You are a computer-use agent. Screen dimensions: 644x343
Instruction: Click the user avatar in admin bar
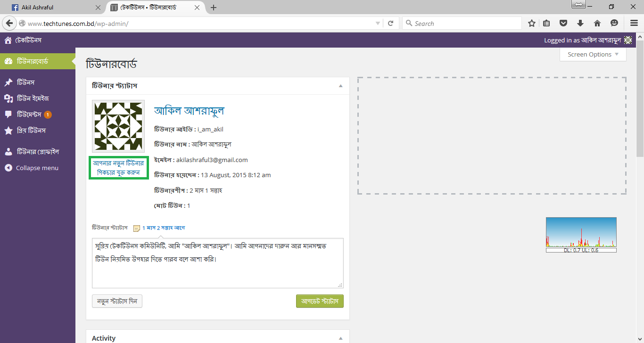pos(627,40)
